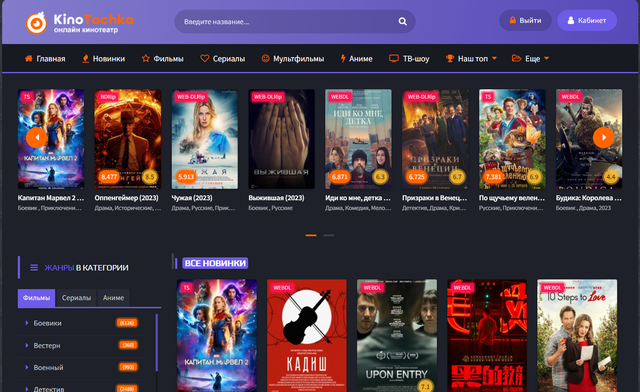
Task: Click the flame icon beside Новинки
Action: click(85, 58)
